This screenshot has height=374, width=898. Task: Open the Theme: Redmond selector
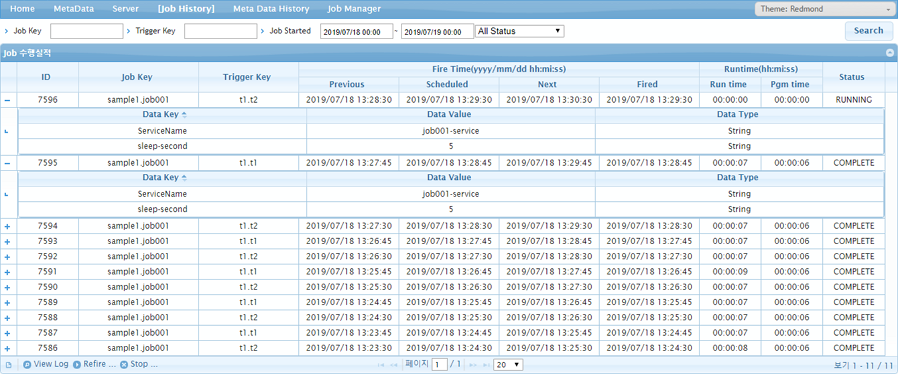click(x=824, y=10)
